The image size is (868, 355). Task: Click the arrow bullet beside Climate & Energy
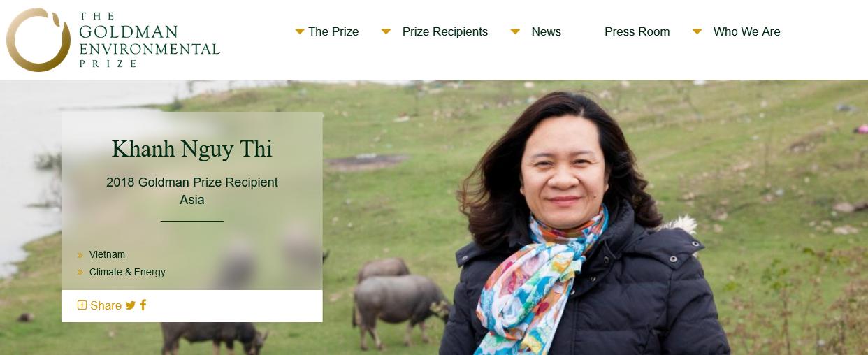click(80, 273)
